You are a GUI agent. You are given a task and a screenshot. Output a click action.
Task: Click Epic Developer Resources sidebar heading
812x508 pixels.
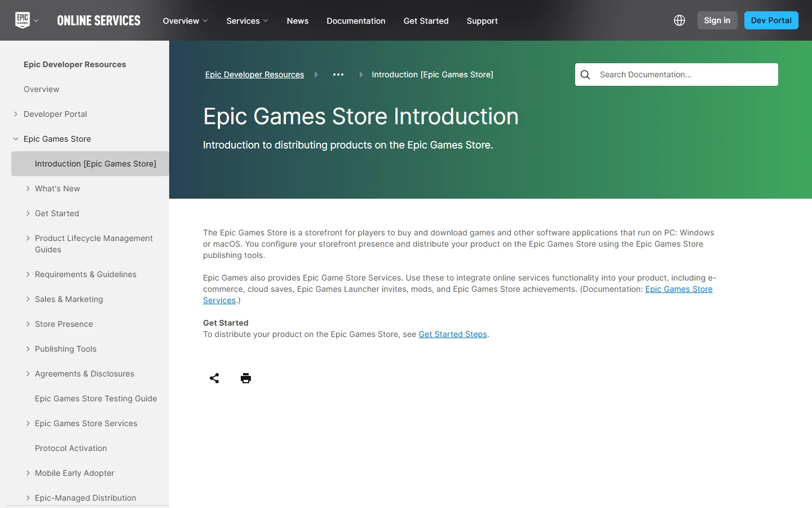[x=75, y=64]
